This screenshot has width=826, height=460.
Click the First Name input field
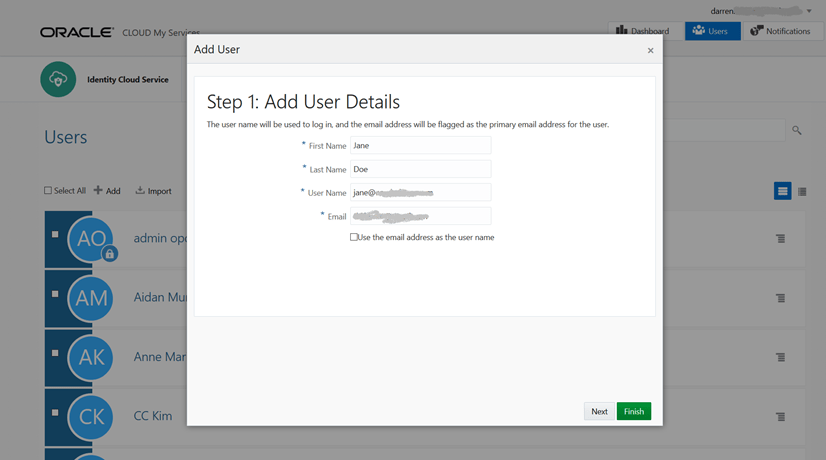pyautogui.click(x=420, y=146)
